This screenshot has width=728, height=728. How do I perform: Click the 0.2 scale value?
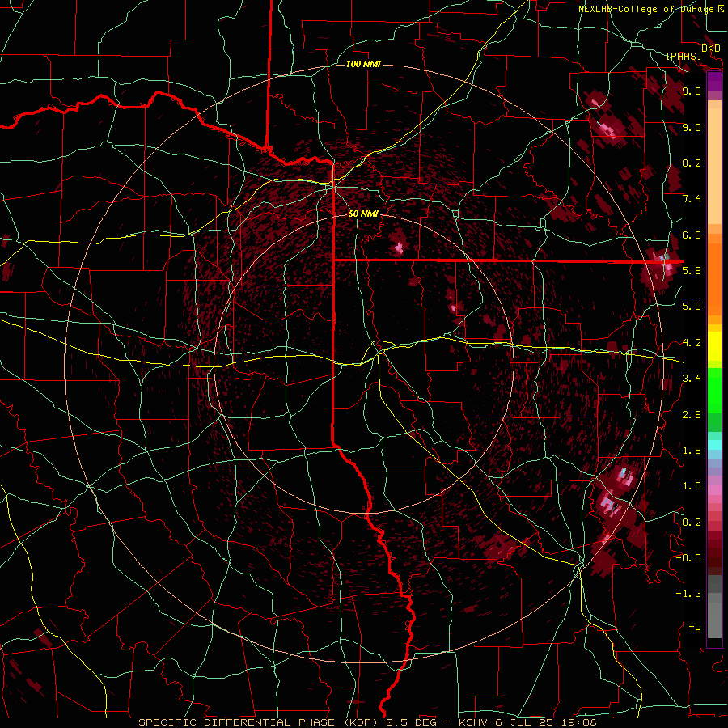(692, 523)
